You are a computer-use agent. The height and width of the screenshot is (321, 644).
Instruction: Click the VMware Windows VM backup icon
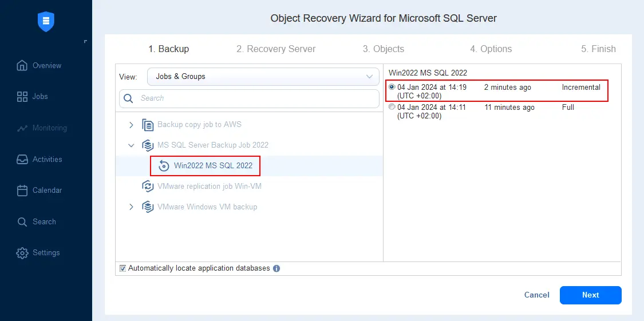148,207
